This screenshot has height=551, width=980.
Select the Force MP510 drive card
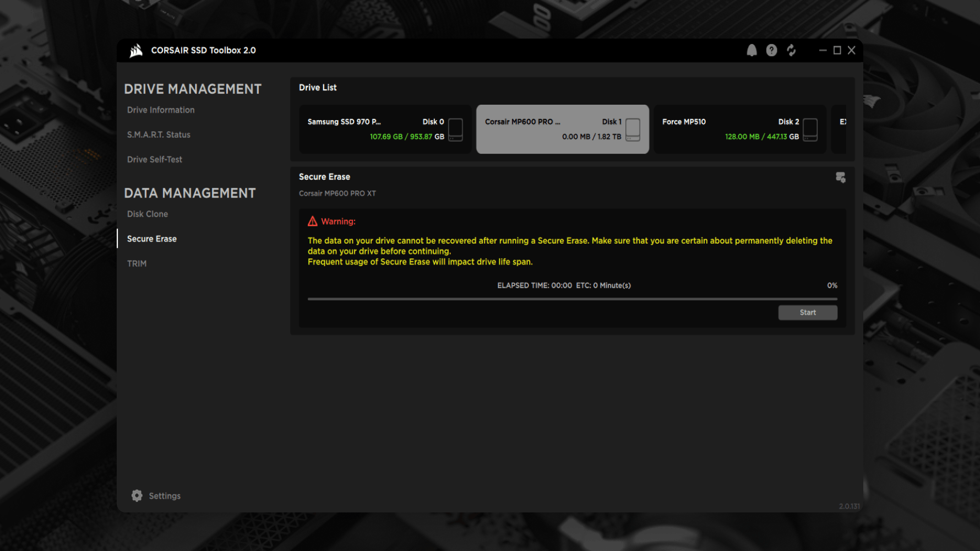coord(740,129)
